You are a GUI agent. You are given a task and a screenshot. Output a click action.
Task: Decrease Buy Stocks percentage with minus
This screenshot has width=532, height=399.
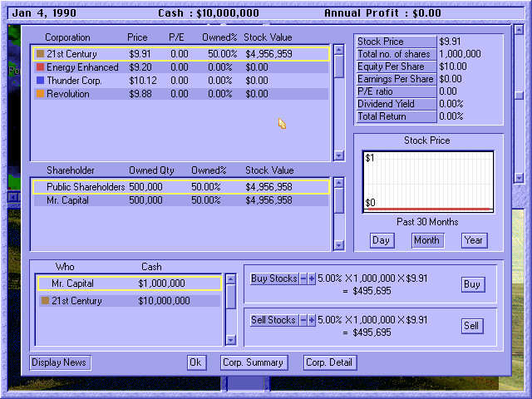click(x=303, y=278)
